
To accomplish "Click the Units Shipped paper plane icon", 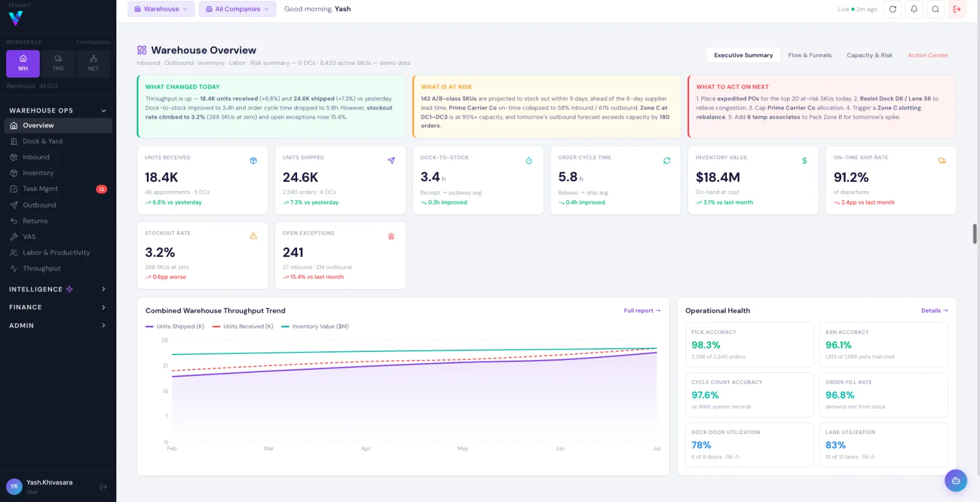I will pos(391,161).
